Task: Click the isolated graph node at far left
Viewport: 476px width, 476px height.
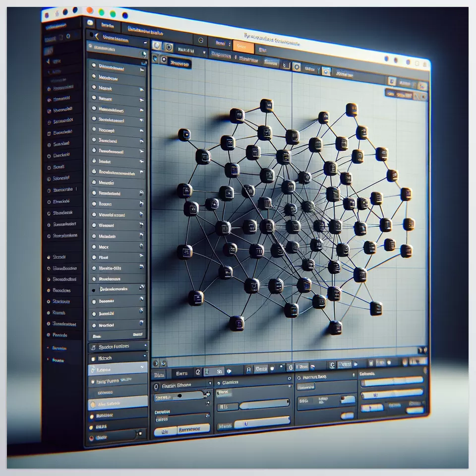Action: pos(184,135)
